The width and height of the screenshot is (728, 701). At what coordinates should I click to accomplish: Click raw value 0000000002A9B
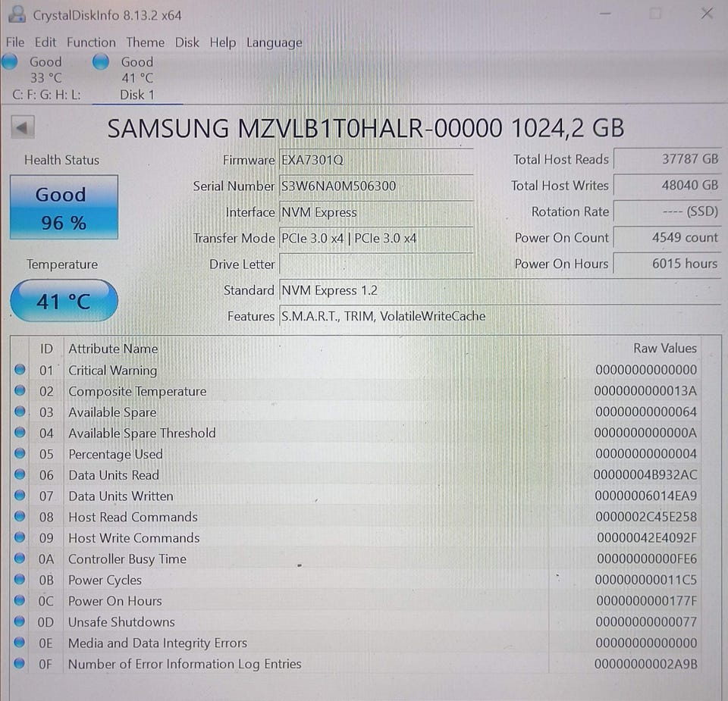click(646, 664)
